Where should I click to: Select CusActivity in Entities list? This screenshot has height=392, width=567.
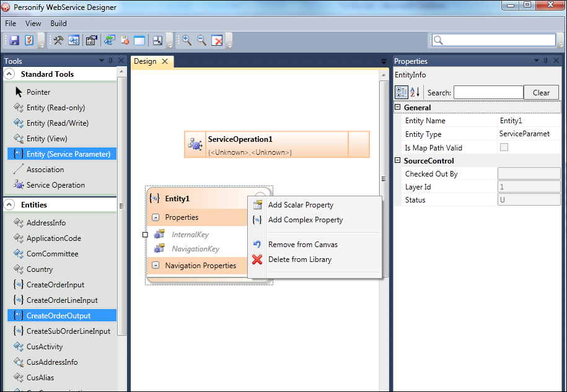pos(45,347)
